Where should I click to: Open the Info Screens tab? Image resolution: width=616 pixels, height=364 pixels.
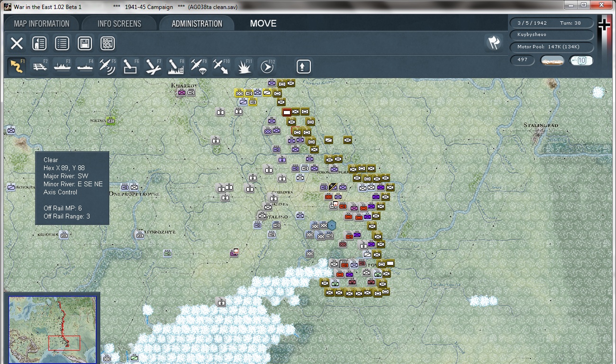119,24
